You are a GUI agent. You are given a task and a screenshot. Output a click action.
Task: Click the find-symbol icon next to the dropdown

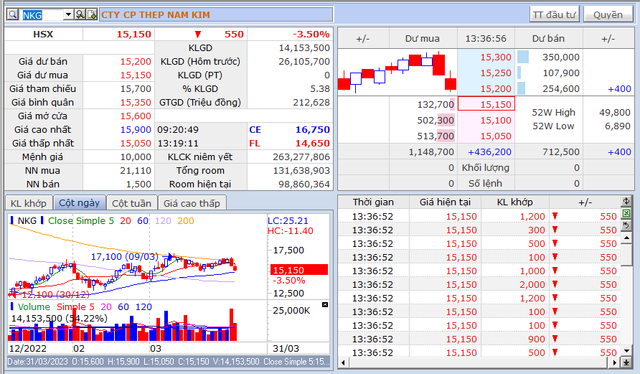[80, 15]
